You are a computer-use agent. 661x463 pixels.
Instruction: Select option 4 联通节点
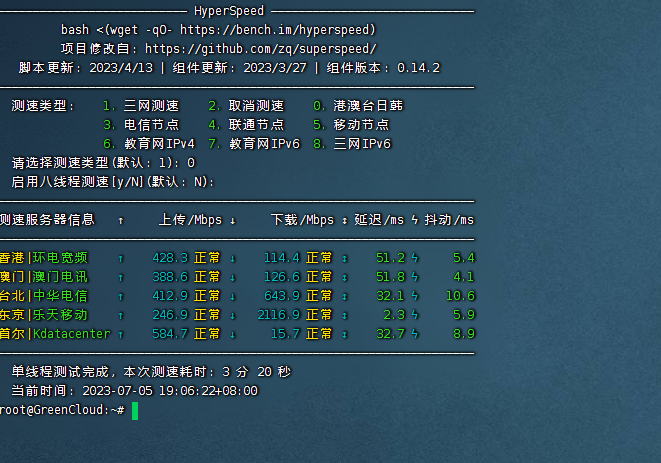pyautogui.click(x=246, y=125)
